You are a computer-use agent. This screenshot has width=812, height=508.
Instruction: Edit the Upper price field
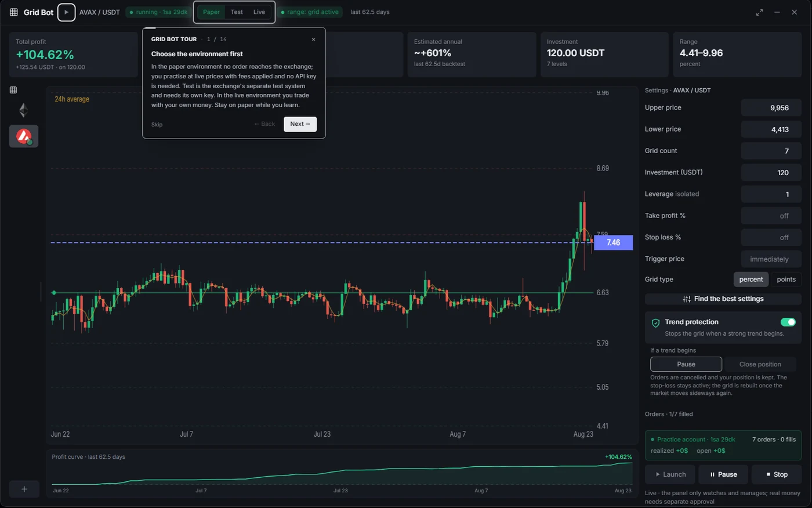coord(771,108)
